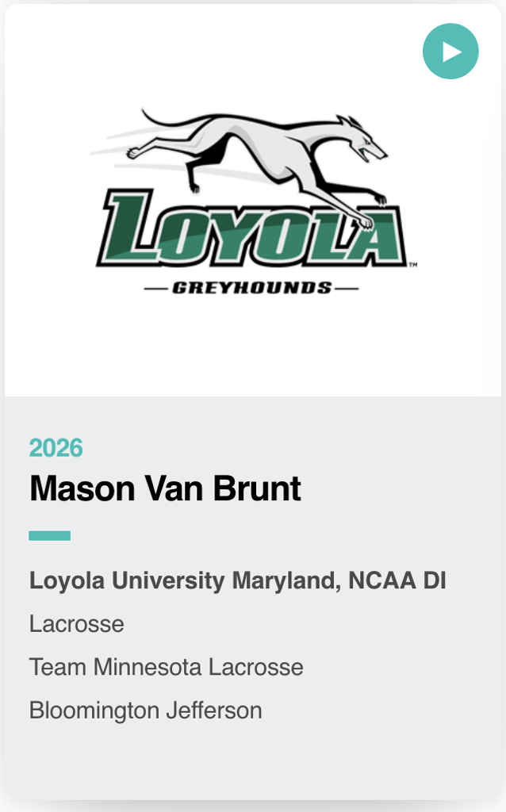The width and height of the screenshot is (506, 812).
Task: Select the Team Minnesota Lacrosse line
Action: 166,667
